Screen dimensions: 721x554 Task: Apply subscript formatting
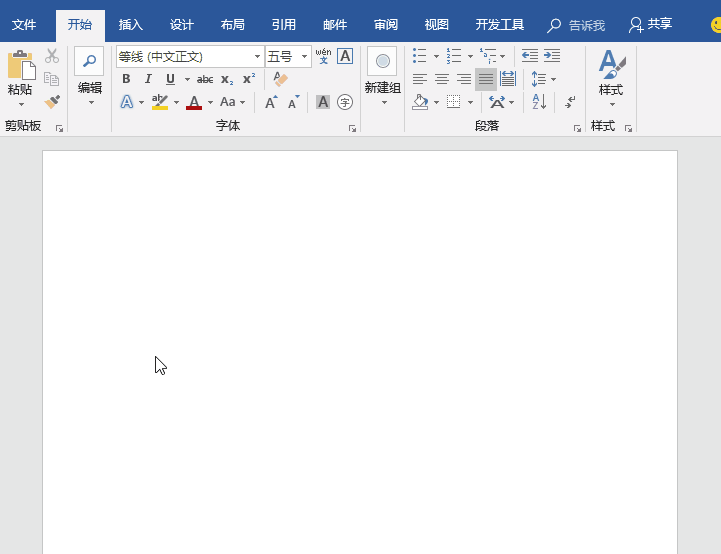[x=227, y=80]
